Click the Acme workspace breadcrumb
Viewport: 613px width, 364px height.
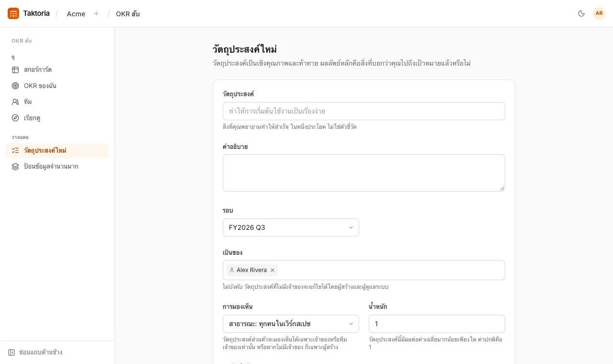point(76,14)
